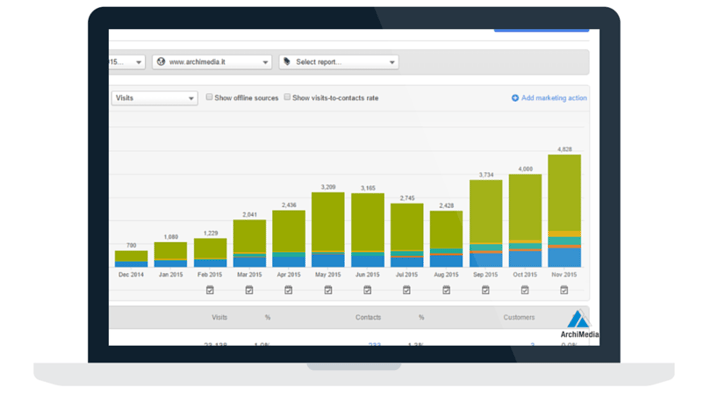Image resolution: width=711 pixels, height=395 pixels.
Task: Open the Nov 2015 marketing action icon
Action: coord(564,290)
